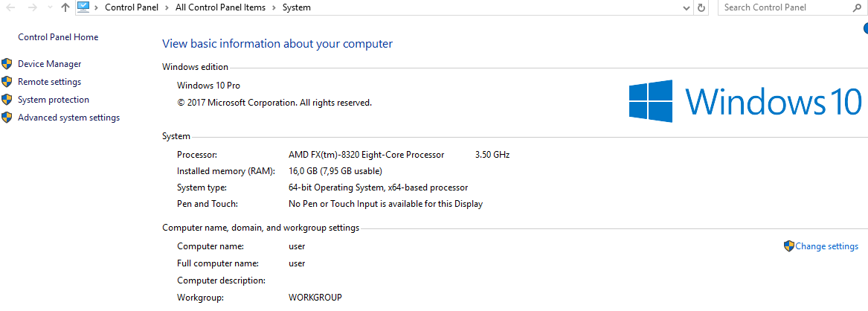Go up one level with Up arrow
868x311 pixels.
(x=65, y=7)
